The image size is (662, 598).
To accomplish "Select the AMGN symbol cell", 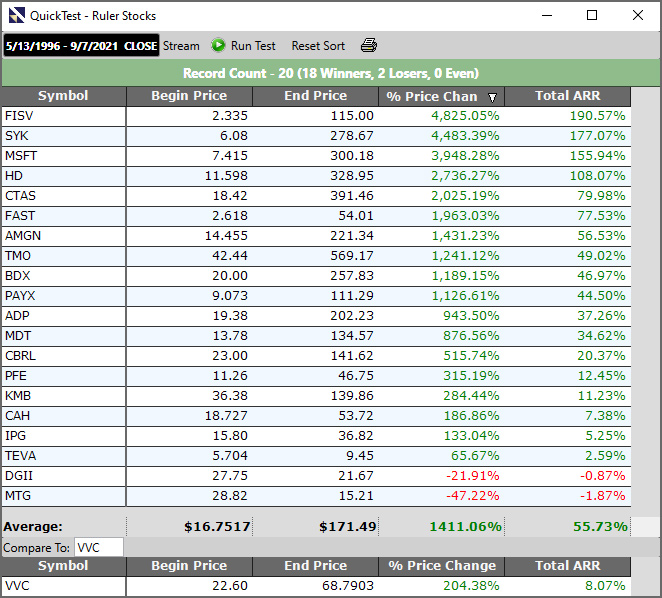I will pos(63,236).
